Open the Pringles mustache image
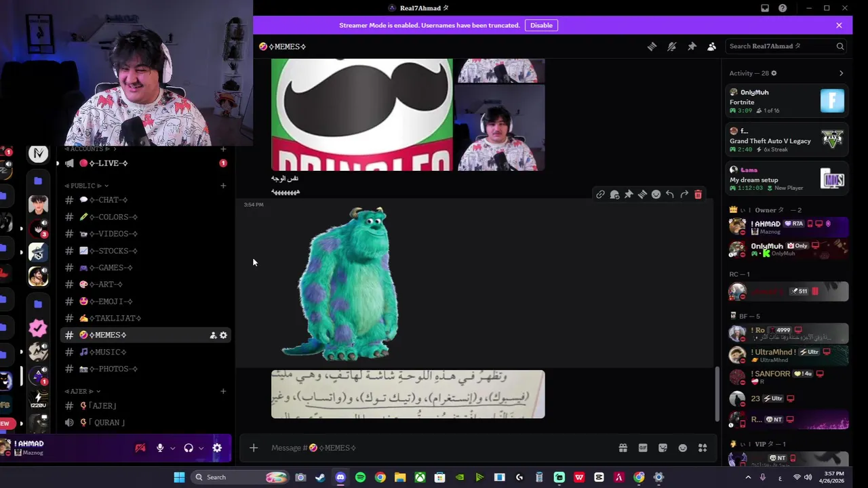 (x=361, y=115)
